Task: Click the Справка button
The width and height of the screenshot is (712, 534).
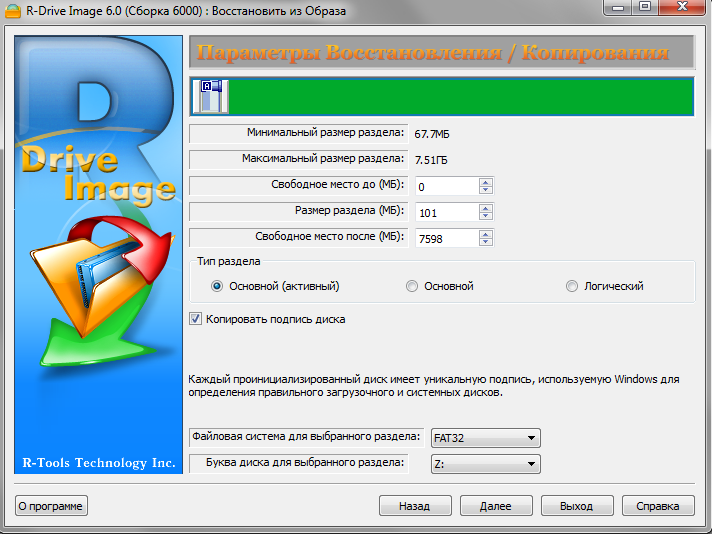Action: pyautogui.click(x=658, y=506)
